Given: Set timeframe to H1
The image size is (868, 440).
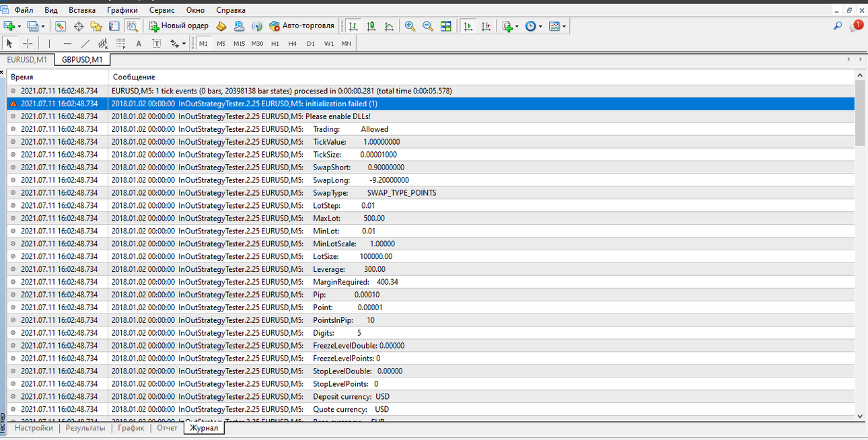Looking at the screenshot, I should (x=275, y=43).
